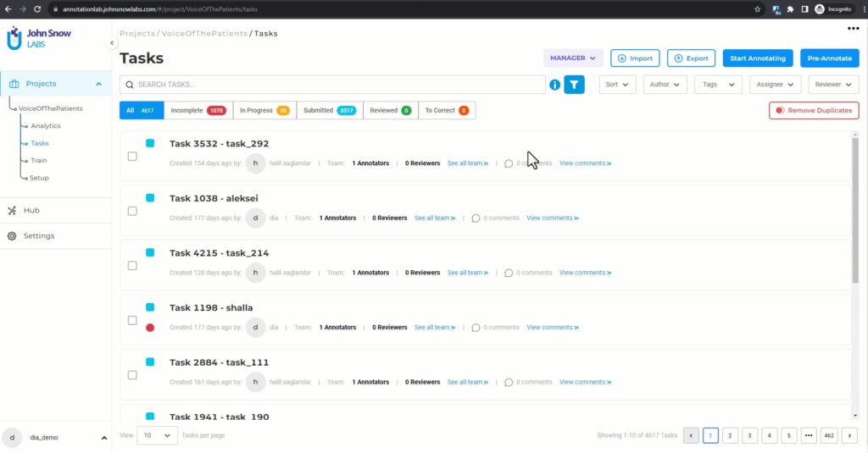Click the Remove Duplicates button

(814, 110)
